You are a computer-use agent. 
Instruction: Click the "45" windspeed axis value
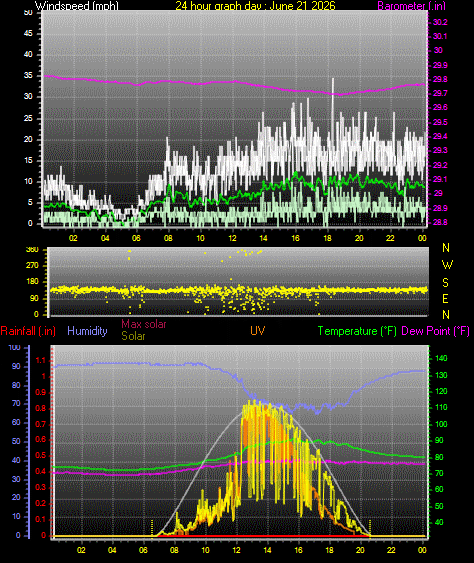coord(28,33)
